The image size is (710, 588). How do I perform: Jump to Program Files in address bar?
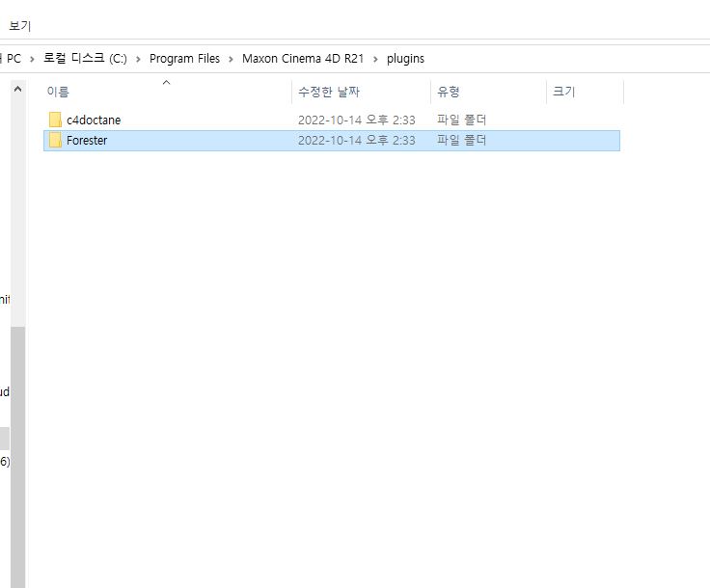pos(184,59)
